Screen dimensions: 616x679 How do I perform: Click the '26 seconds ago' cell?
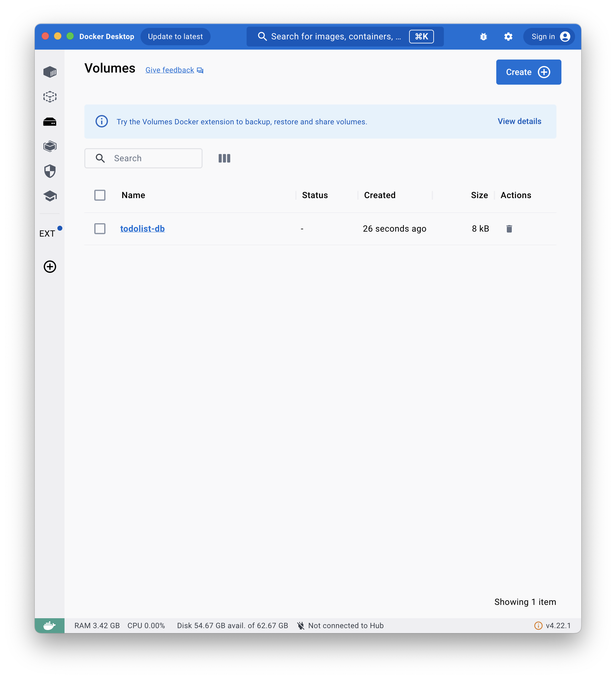(x=394, y=229)
